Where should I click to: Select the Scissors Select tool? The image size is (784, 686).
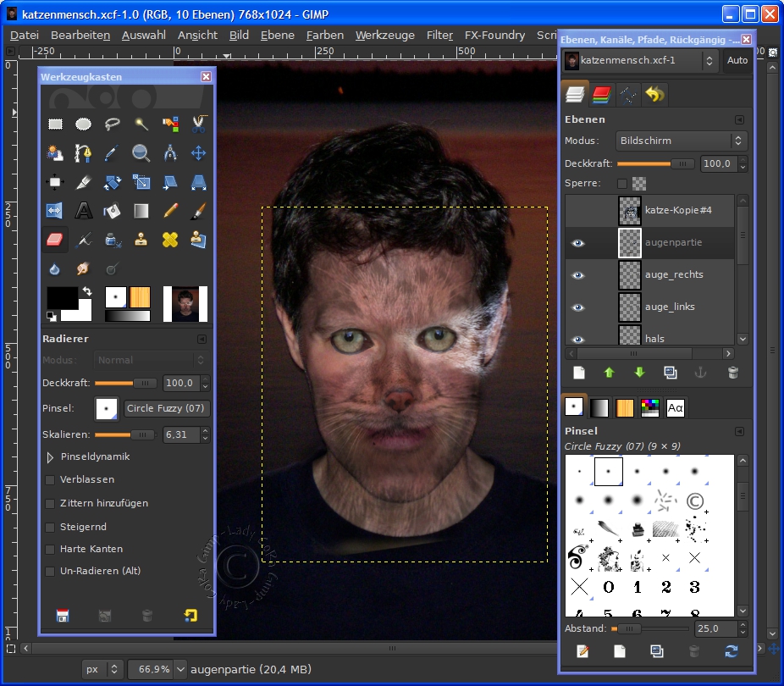[x=198, y=124]
